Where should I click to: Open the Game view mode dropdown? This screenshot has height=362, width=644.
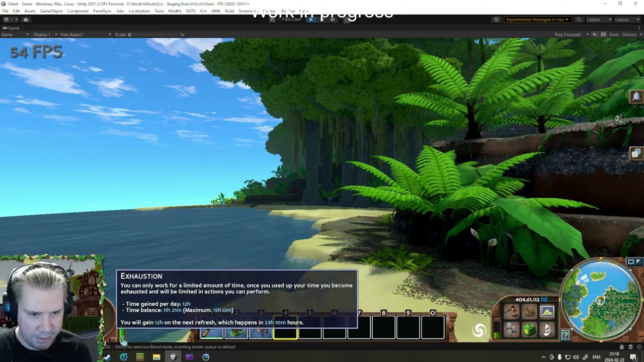point(14,35)
